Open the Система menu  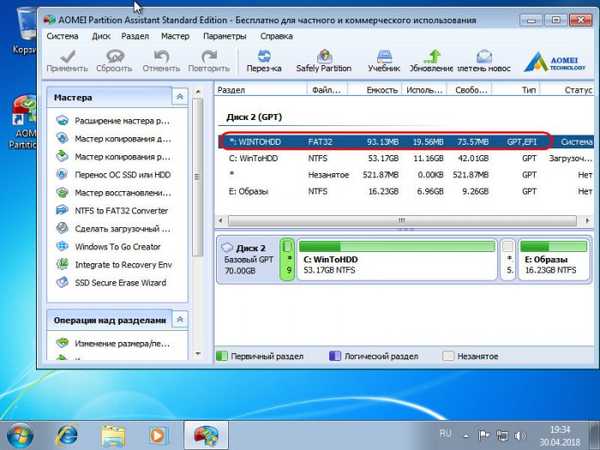pos(60,36)
